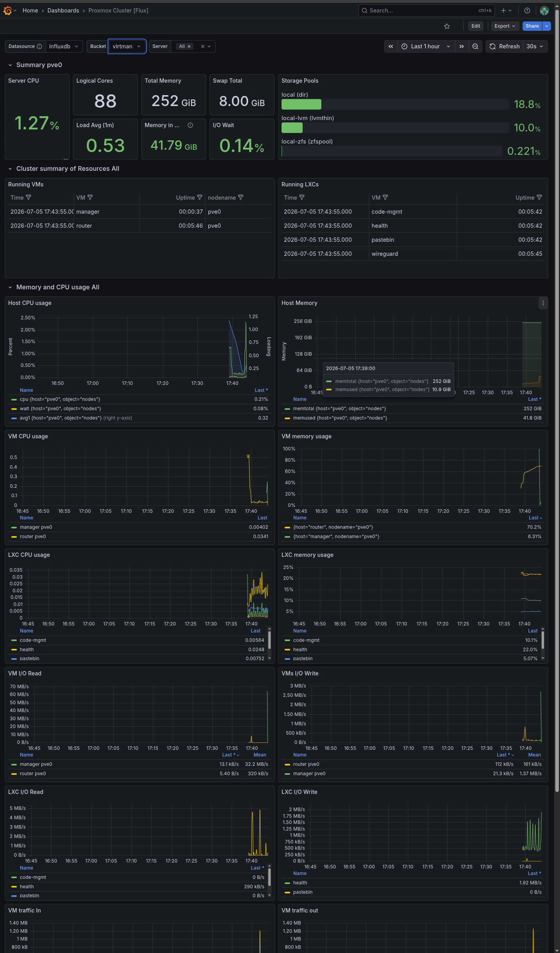
Task: Click the Memory in use info icon
Action: (190, 125)
